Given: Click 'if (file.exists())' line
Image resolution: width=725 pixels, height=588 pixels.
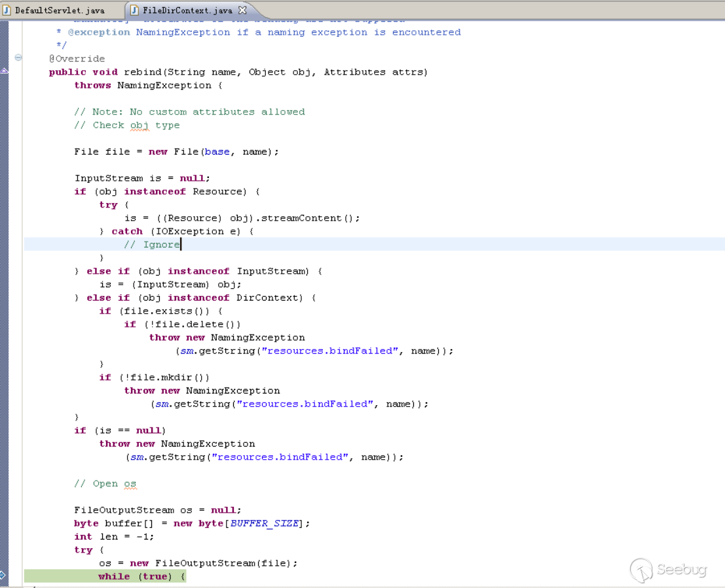Looking at the screenshot, I should pyautogui.click(x=160, y=311).
